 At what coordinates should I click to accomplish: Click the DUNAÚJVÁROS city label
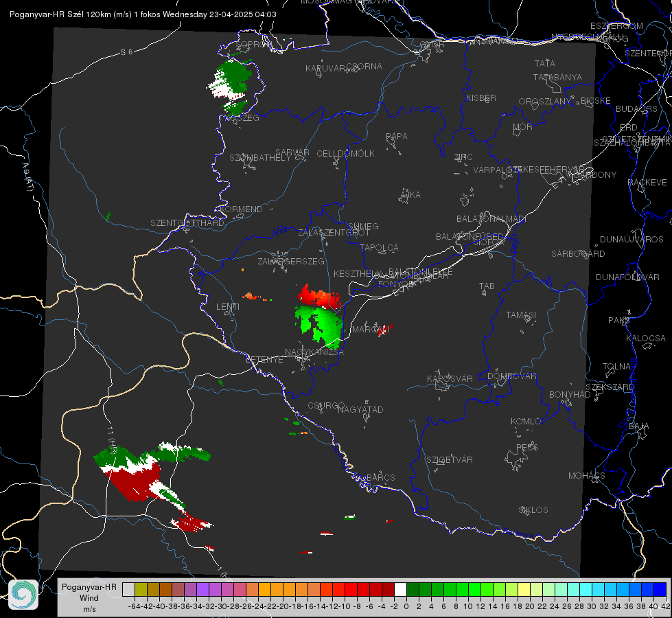pos(632,240)
